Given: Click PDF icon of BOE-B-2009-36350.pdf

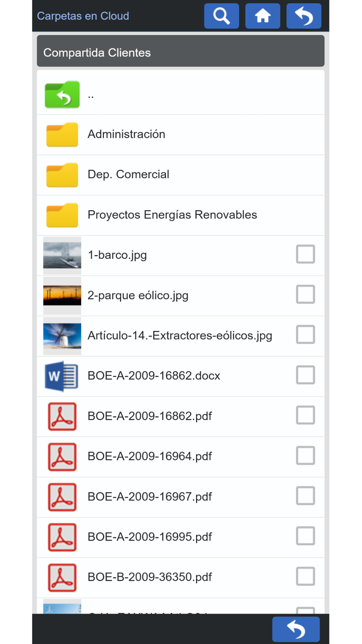Looking at the screenshot, I should [62, 577].
